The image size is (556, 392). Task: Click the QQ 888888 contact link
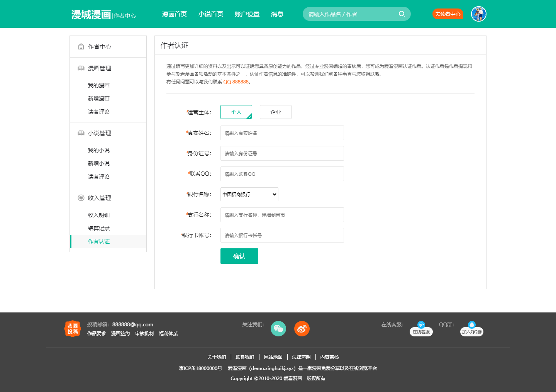tap(236, 82)
